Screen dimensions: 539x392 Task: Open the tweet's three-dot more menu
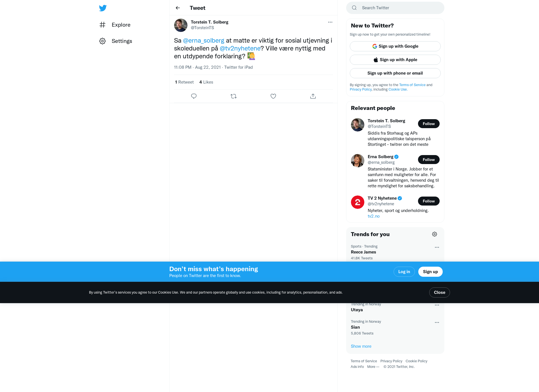pyautogui.click(x=330, y=22)
